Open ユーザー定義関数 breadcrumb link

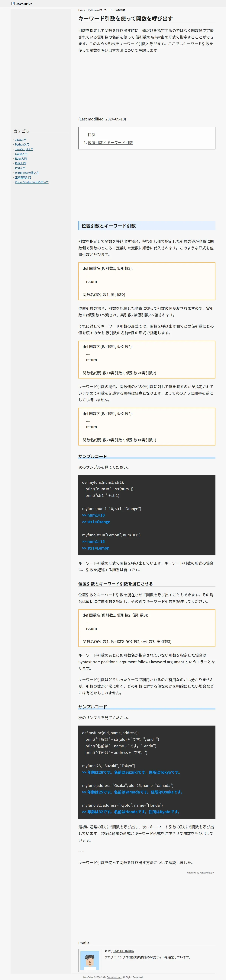coord(115,10)
